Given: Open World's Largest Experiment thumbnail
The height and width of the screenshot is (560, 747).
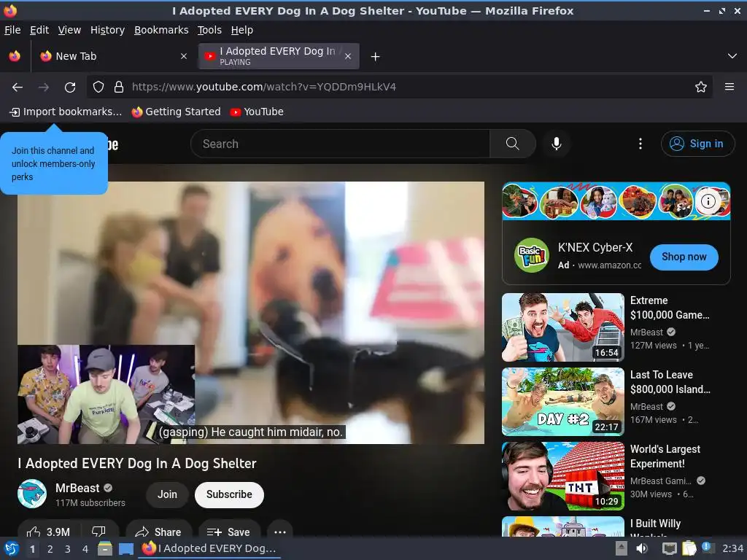Looking at the screenshot, I should click(x=562, y=476).
